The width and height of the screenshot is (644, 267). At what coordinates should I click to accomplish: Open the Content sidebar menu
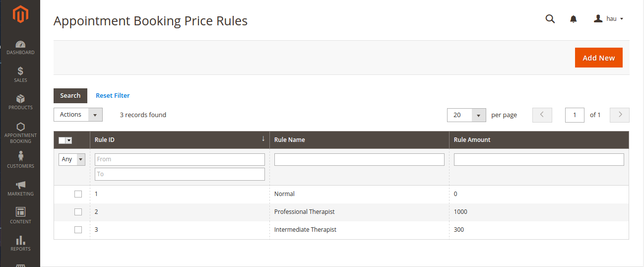[x=20, y=215]
